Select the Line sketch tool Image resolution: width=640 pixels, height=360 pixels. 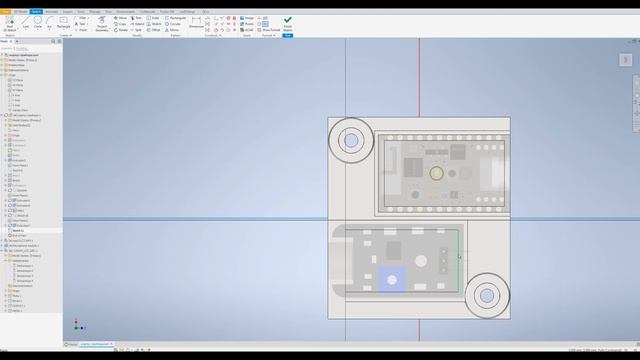(x=26, y=22)
